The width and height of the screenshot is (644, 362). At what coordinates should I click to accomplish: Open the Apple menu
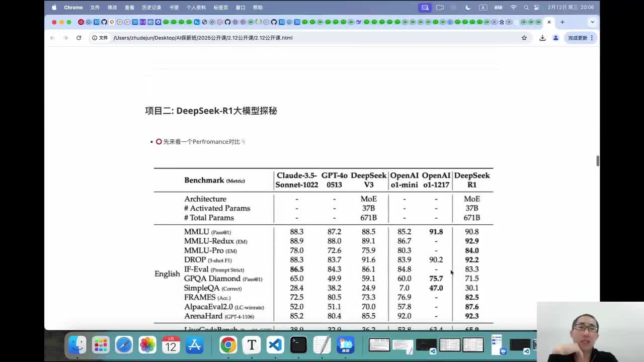(x=54, y=8)
